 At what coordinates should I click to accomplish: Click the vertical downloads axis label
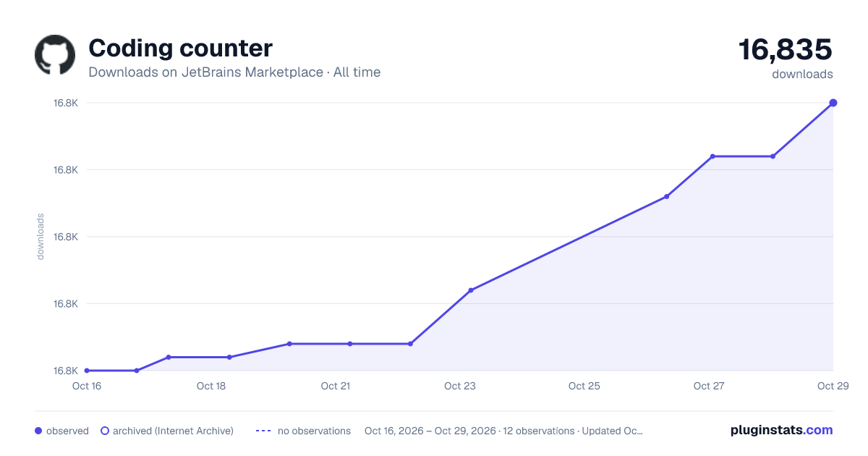click(41, 237)
